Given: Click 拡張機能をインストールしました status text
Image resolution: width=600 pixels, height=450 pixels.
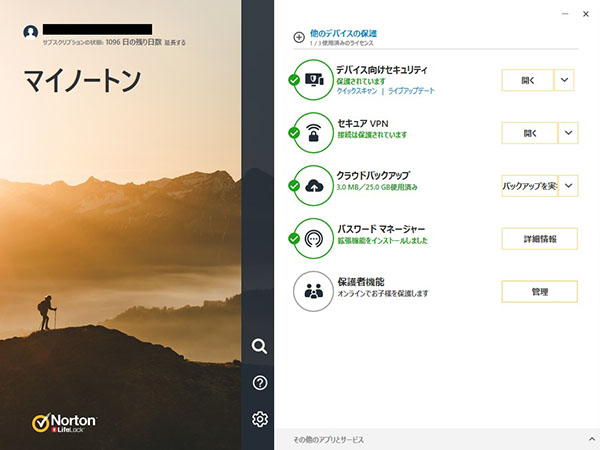Looking at the screenshot, I should click(x=382, y=240).
